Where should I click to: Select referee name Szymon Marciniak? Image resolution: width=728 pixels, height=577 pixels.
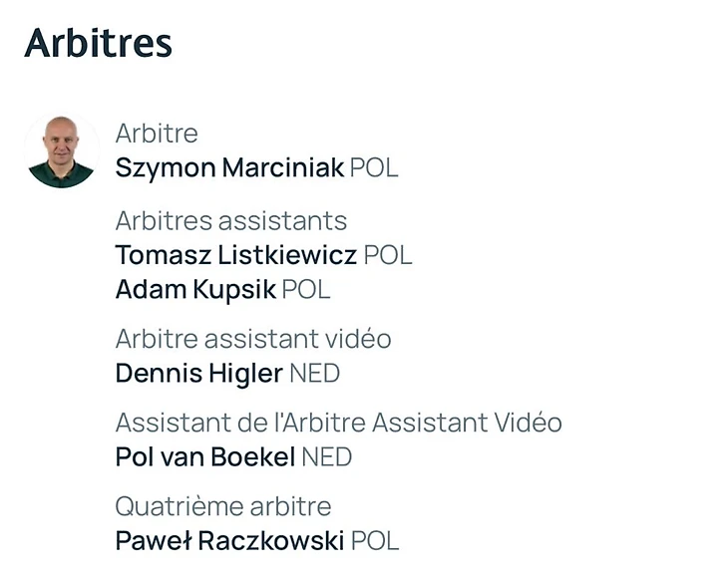[229, 167]
